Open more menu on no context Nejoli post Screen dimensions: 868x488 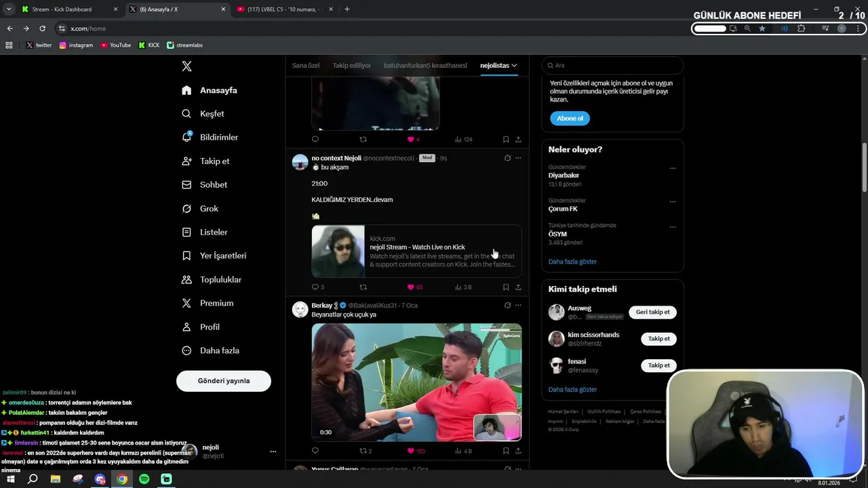(518, 158)
